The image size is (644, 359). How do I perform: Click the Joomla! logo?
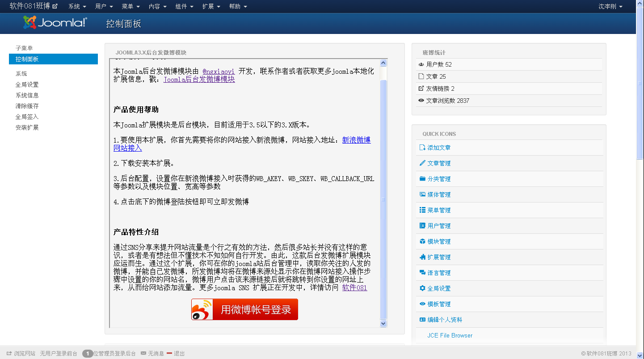[55, 23]
